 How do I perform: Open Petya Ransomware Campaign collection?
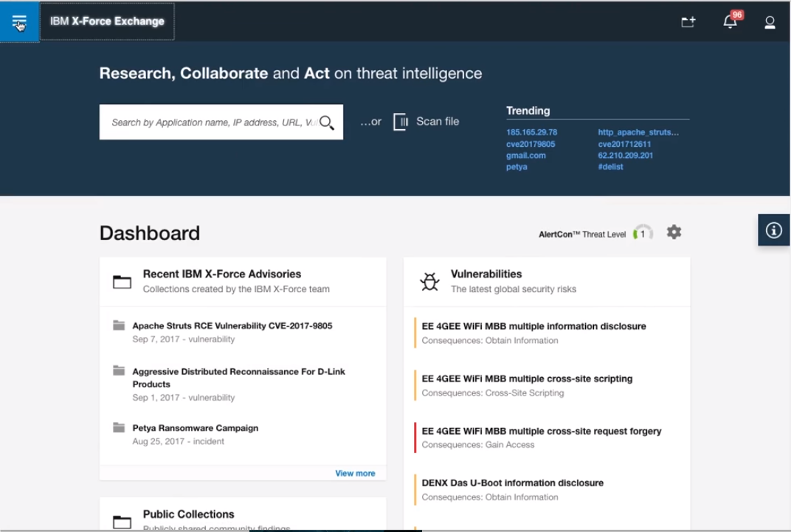(x=195, y=428)
